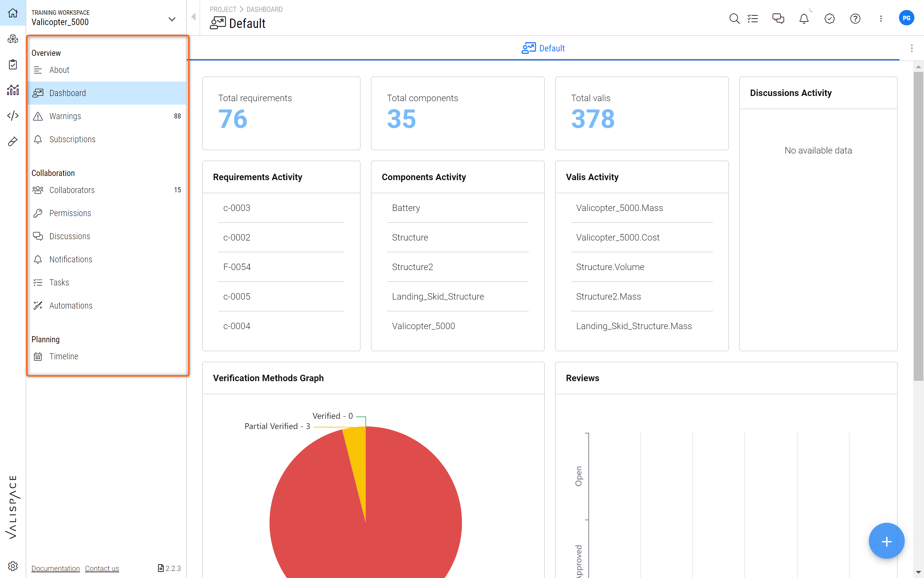Click the scrollbar down arrow
924x578 pixels.
pos(918,572)
